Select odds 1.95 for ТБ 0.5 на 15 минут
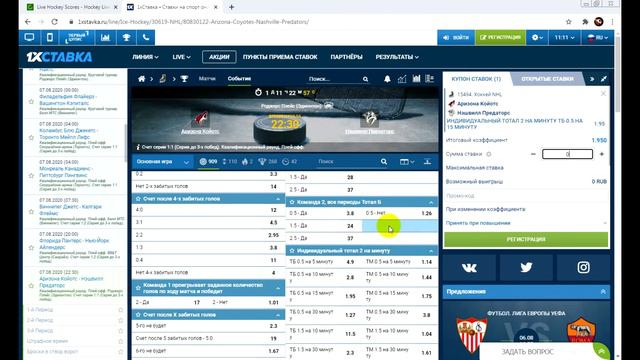 tap(350, 296)
